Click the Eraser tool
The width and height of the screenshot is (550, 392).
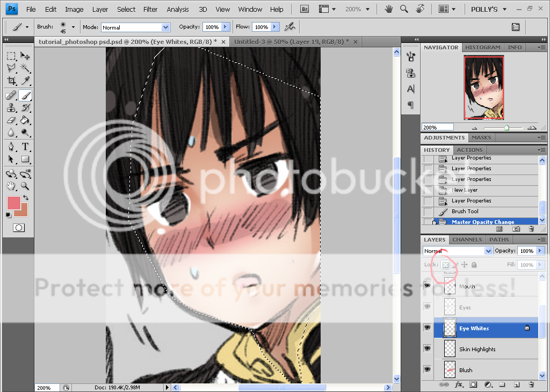pos(11,120)
